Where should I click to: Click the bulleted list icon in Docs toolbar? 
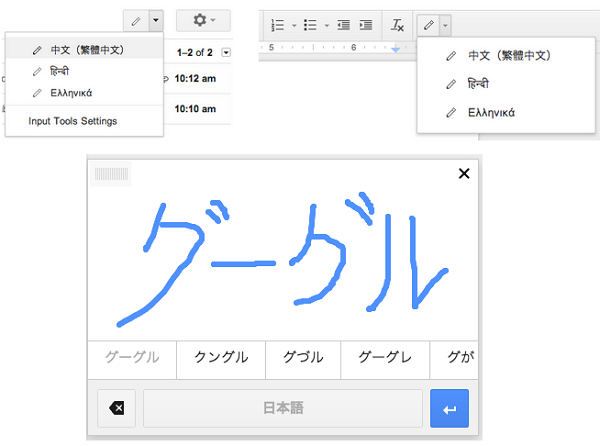tap(310, 25)
